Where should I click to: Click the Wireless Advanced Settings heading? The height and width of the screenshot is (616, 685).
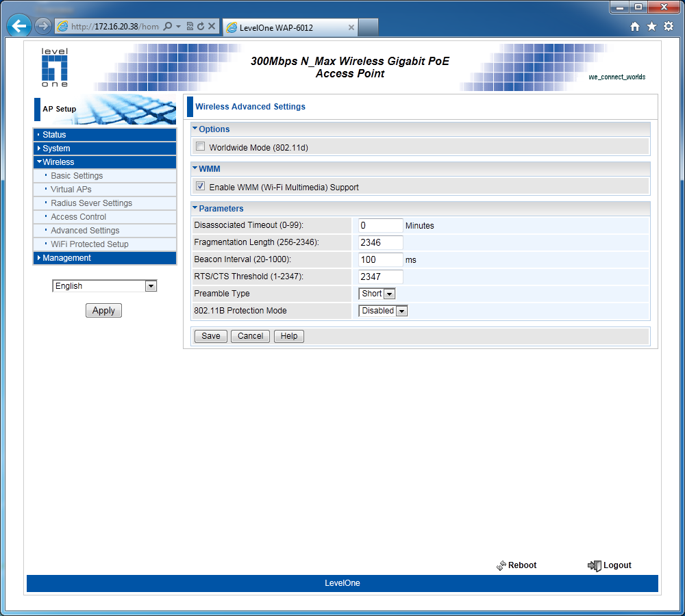250,107
